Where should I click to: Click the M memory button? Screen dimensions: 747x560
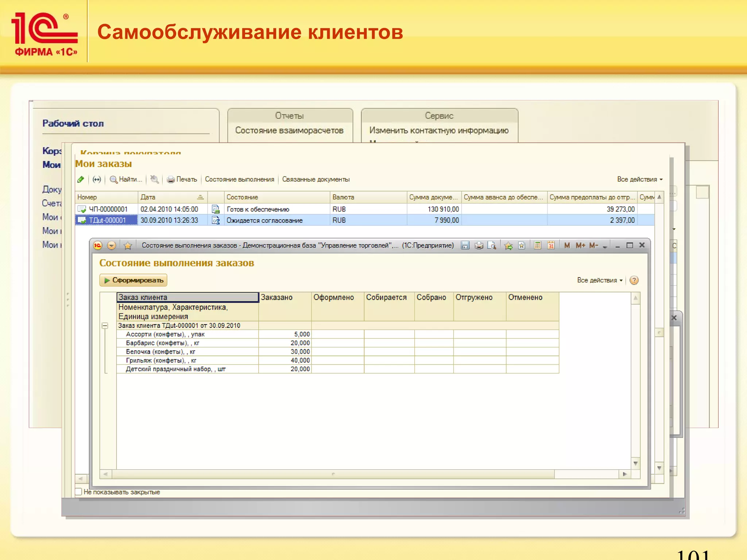click(567, 245)
